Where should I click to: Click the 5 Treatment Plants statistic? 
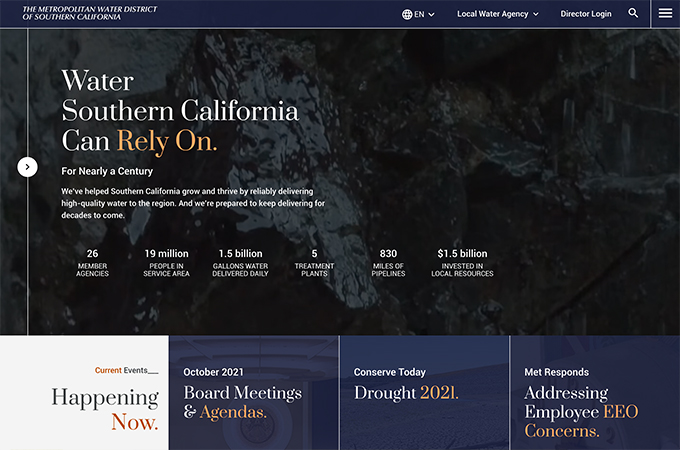click(x=314, y=263)
